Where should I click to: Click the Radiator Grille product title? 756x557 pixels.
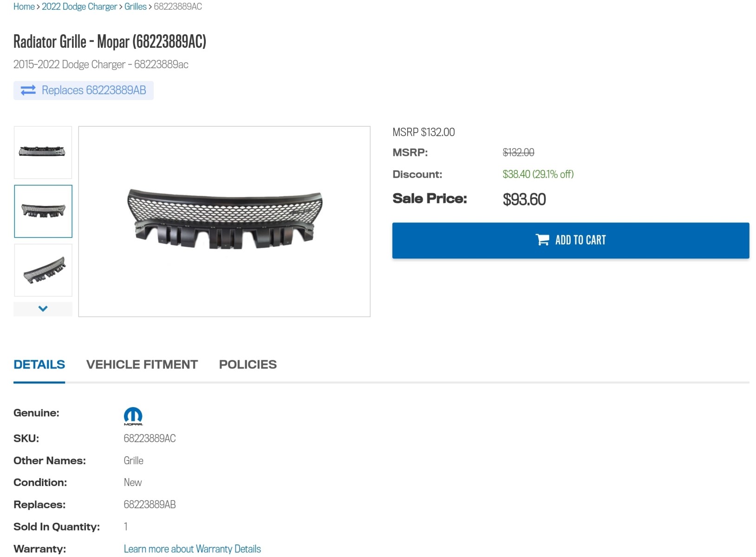pyautogui.click(x=110, y=42)
